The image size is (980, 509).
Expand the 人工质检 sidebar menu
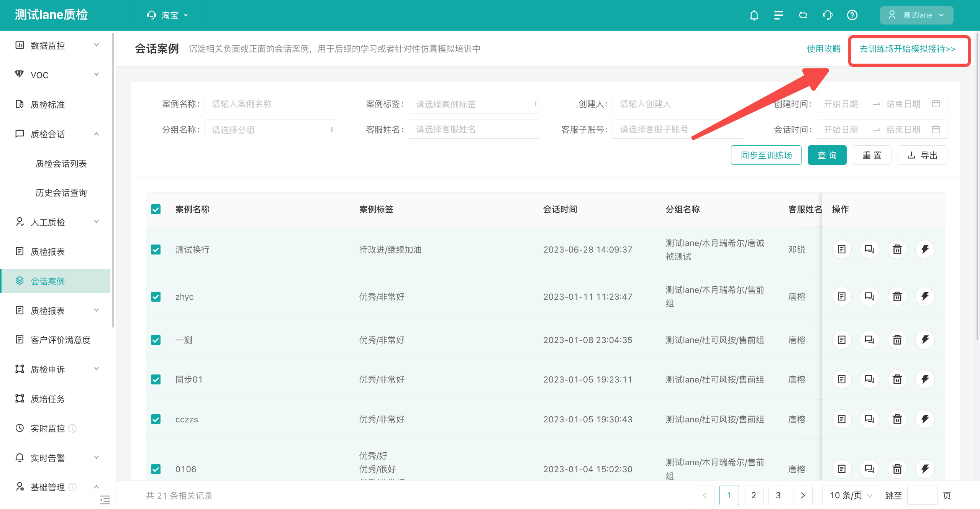(x=55, y=222)
